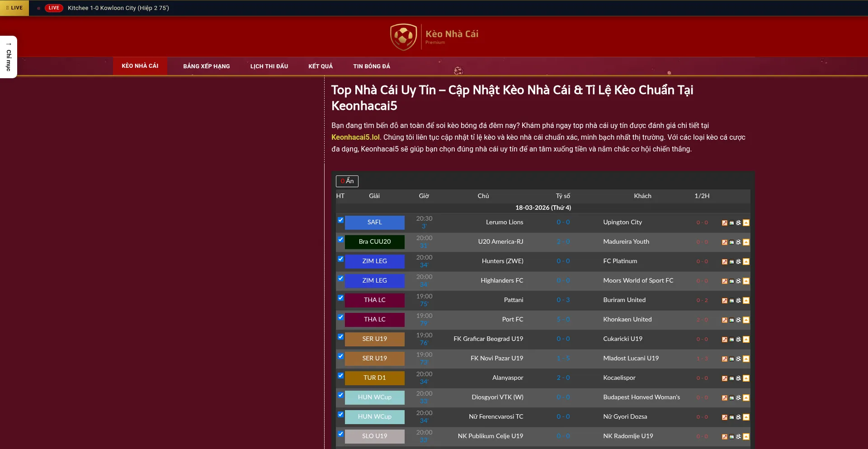868x449 pixels.
Task: Click up-arrow button in Alanyaspor row
Action: tap(746, 378)
